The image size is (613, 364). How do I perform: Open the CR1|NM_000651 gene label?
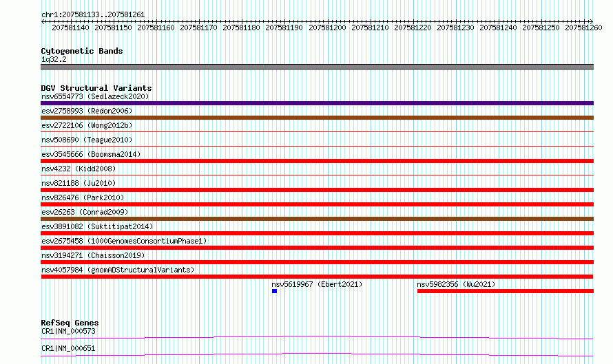click(x=68, y=348)
